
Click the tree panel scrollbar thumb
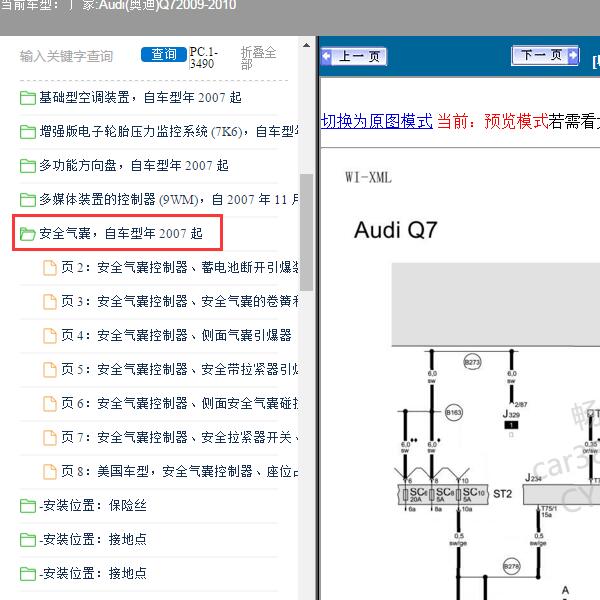pyautogui.click(x=306, y=232)
